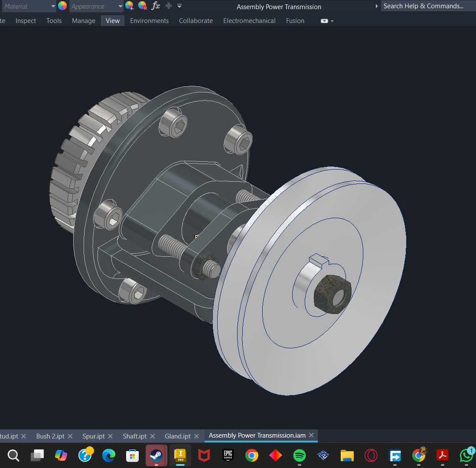Image resolution: width=476 pixels, height=468 pixels.
Task: Open the Material dropdown
Action: [x=29, y=6]
